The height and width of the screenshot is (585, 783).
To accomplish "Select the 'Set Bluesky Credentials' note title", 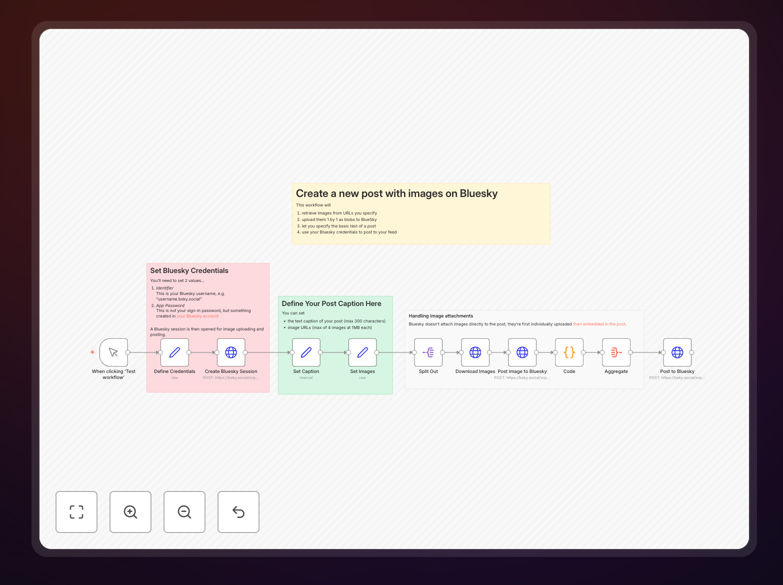I will (189, 270).
